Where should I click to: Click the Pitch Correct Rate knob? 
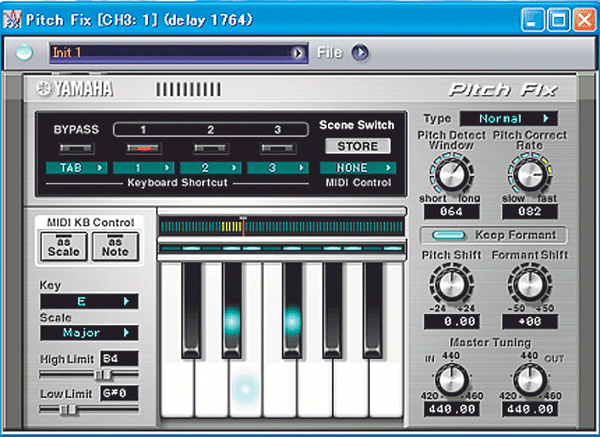pyautogui.click(x=530, y=173)
